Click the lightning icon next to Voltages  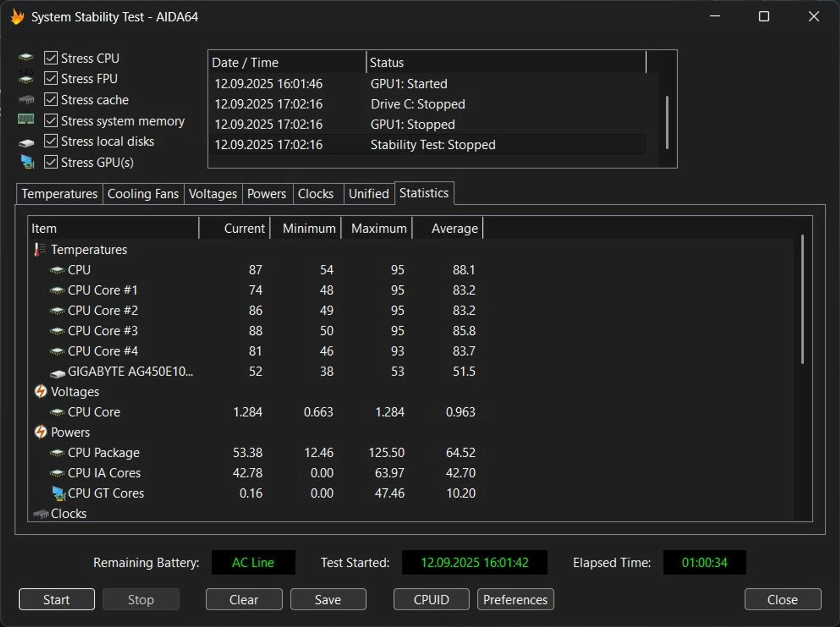click(41, 392)
